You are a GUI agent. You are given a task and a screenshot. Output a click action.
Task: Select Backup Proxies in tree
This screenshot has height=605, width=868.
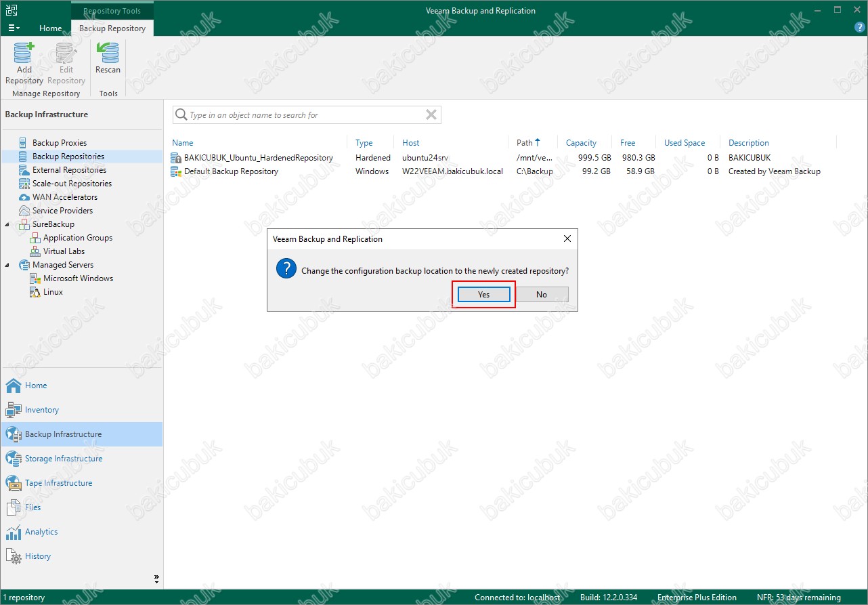click(60, 143)
